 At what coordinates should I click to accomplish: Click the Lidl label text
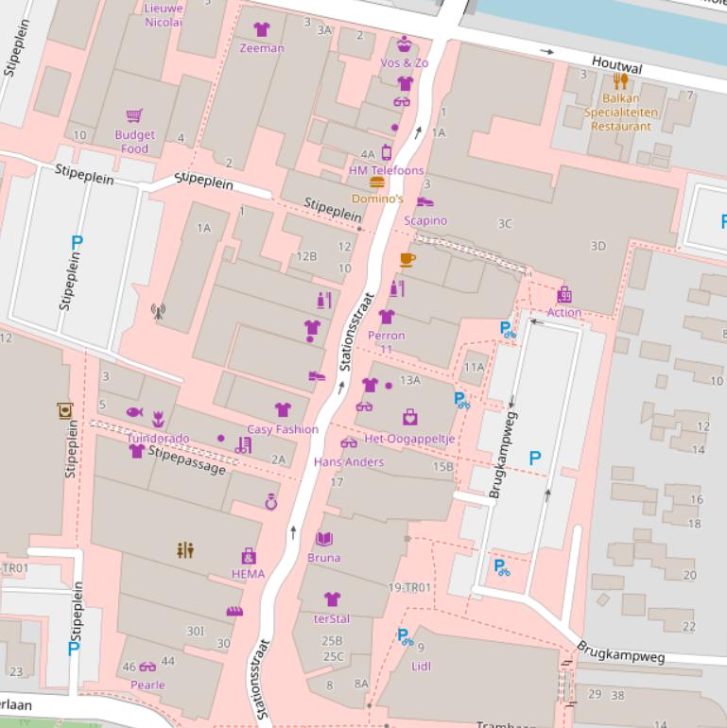(422, 666)
